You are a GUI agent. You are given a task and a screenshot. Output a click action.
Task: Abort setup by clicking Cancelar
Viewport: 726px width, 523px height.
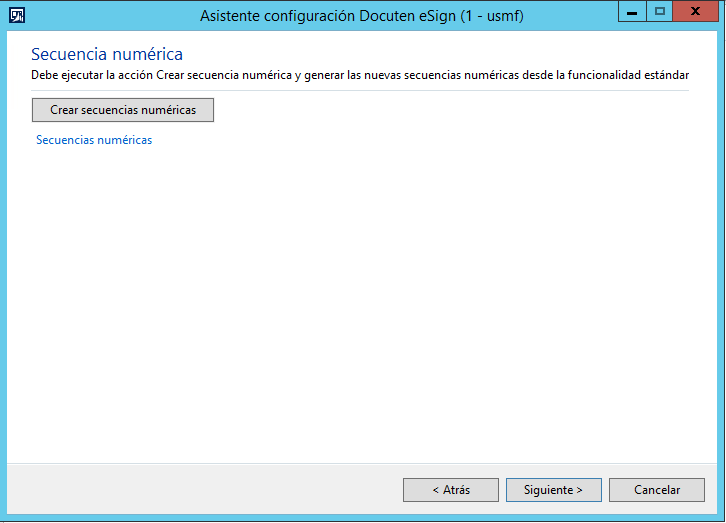pyautogui.click(x=657, y=490)
